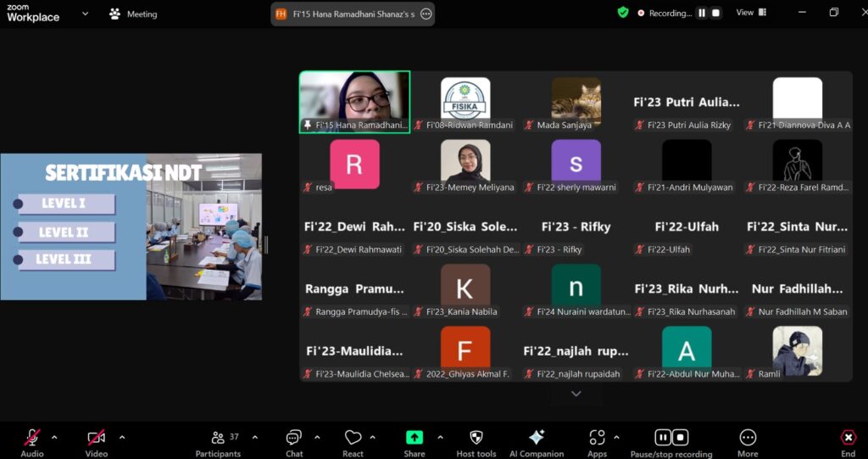Open Zoom Workplace dropdown arrow

point(85,14)
